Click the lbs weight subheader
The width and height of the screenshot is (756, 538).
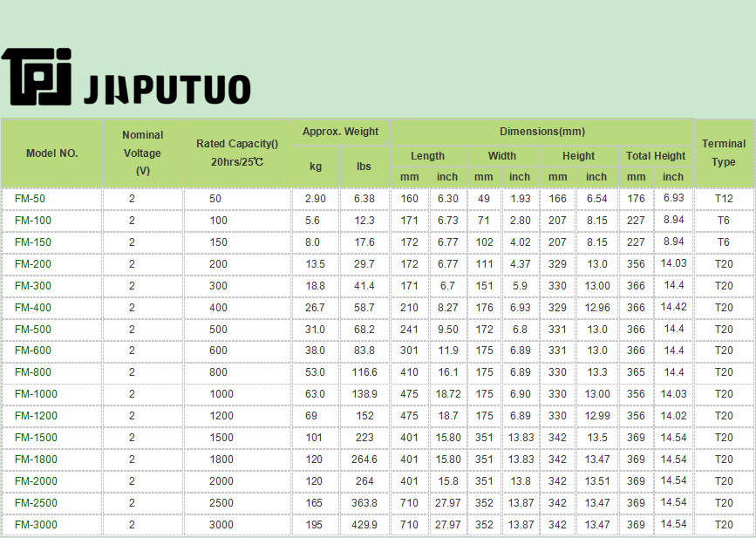point(364,166)
